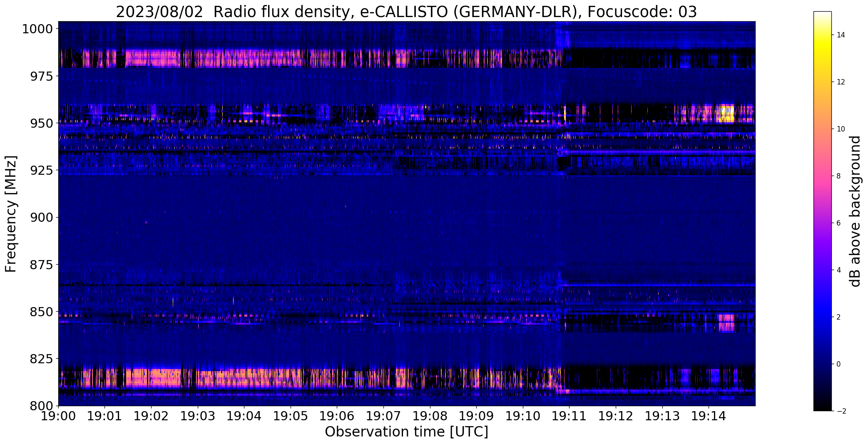Viewport: 868px width, 444px height.
Task: Click the 'Frequency [MHz]' axis label
Action: click(11, 214)
